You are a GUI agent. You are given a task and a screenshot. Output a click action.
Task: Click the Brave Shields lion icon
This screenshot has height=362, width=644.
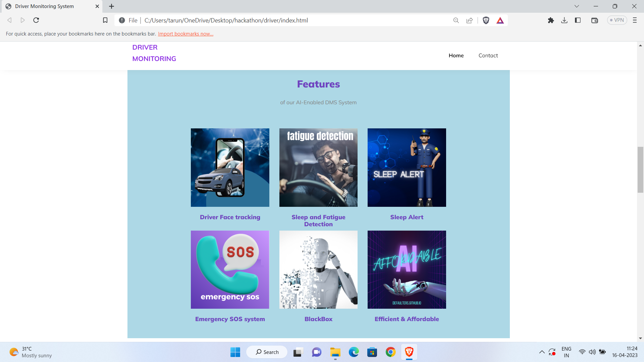coord(486,20)
